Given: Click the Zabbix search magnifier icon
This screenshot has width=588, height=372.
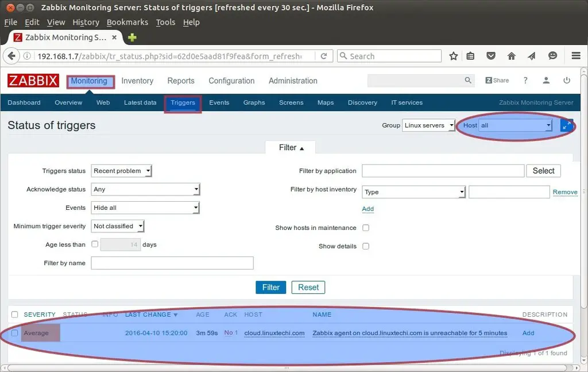Looking at the screenshot, I should tap(468, 80).
